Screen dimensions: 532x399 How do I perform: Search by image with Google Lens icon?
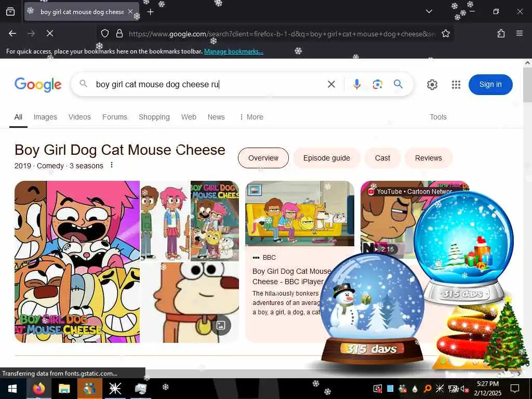click(x=377, y=84)
